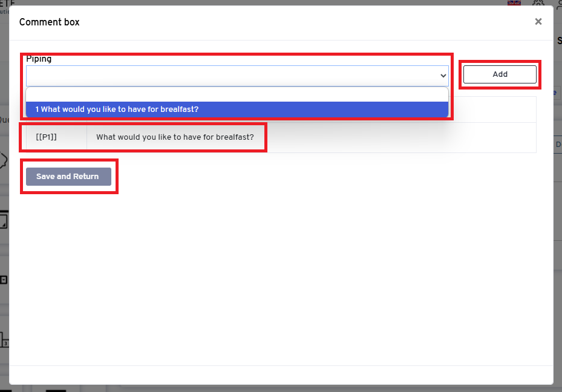Select the [[P1]] piping code cell
The height and width of the screenshot is (392, 562).
pyautogui.click(x=47, y=137)
